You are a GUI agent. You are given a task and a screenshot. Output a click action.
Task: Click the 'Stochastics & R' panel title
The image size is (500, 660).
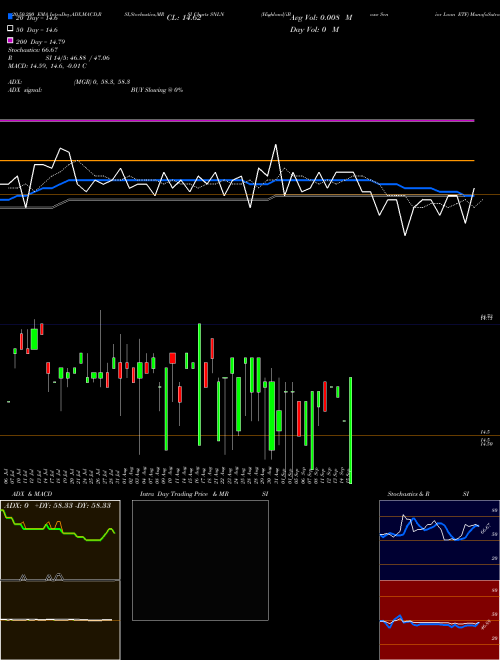(408, 494)
